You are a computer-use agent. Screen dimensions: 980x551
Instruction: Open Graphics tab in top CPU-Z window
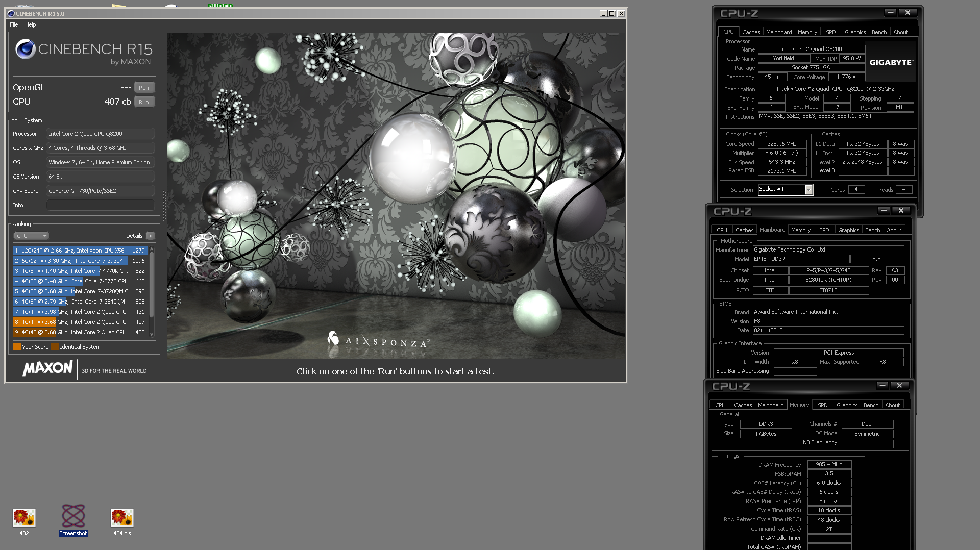[x=855, y=32]
